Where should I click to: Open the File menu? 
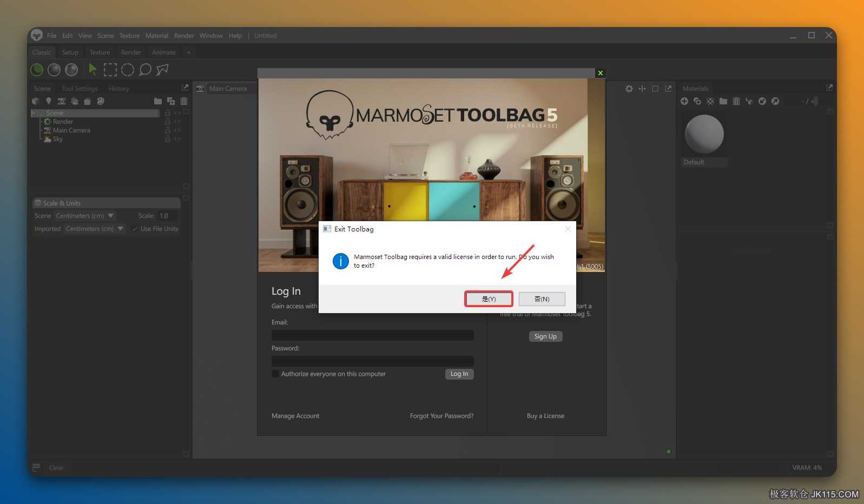pyautogui.click(x=51, y=36)
